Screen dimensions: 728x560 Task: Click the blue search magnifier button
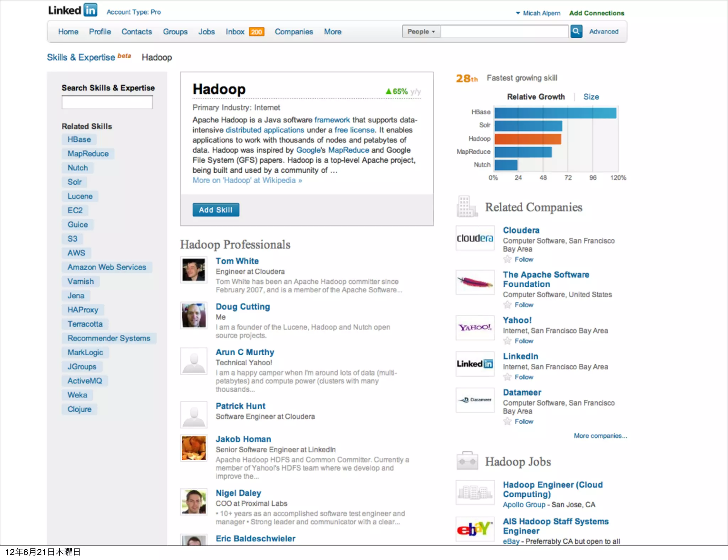[576, 31]
